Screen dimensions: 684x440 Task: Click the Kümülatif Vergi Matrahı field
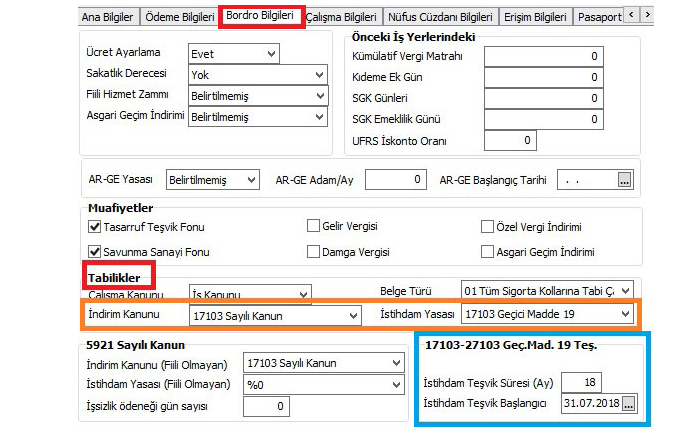[x=543, y=56]
